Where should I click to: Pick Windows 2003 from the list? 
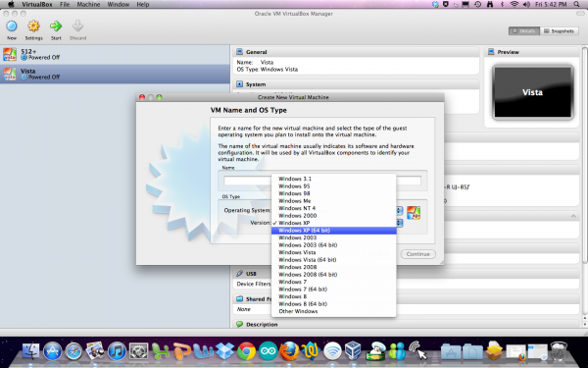pos(334,237)
